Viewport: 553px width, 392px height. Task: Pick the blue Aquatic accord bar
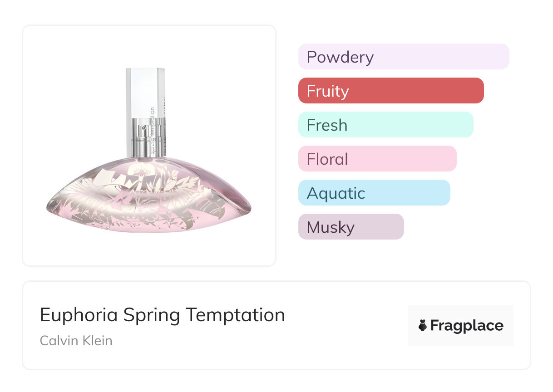coord(374,193)
